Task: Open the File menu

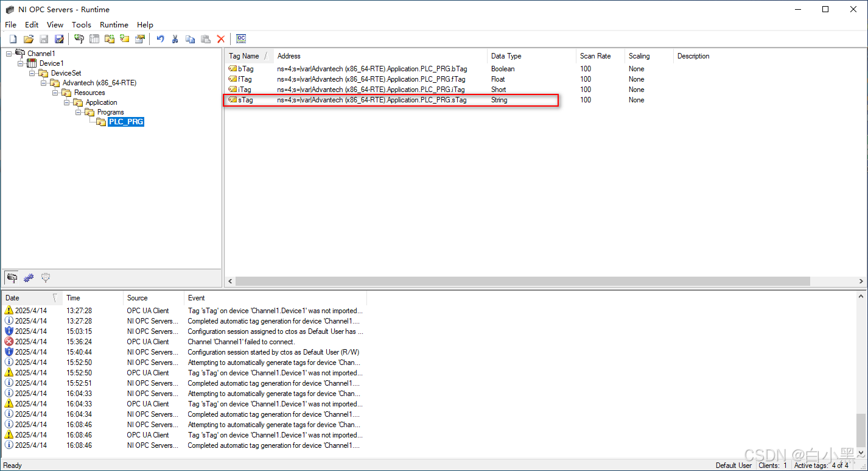Action: pyautogui.click(x=10, y=25)
